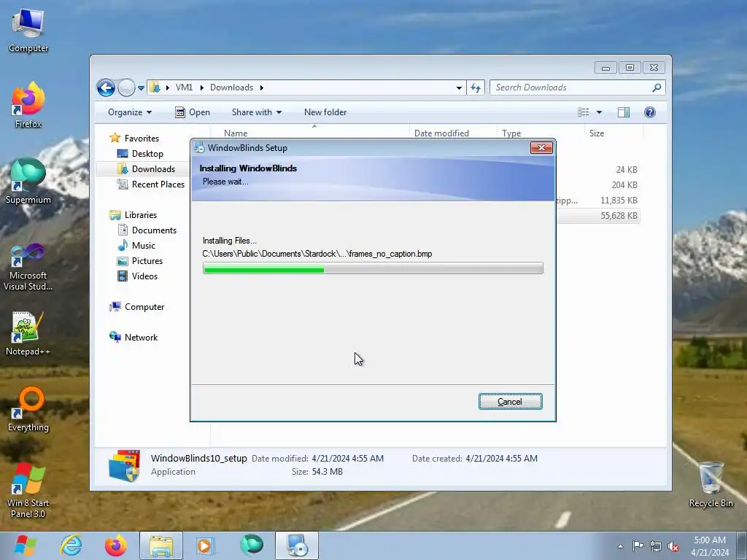
Task: Open Recent Places in navigation pane
Action: coord(151,184)
